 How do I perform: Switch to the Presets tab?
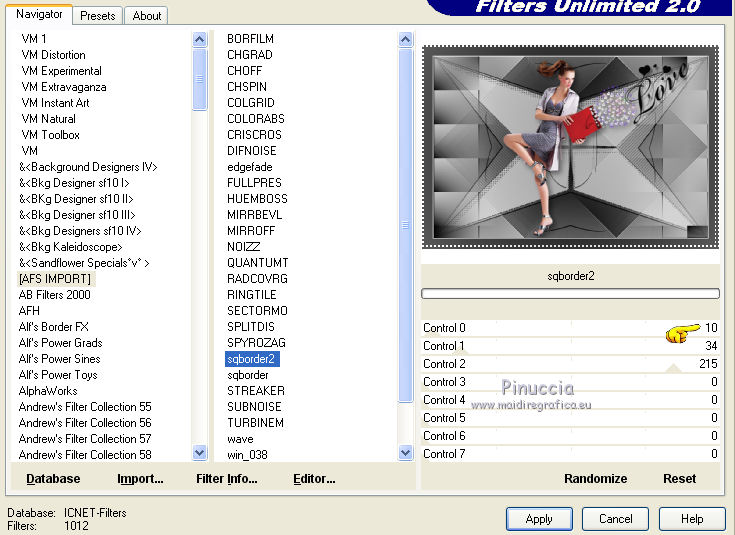pyautogui.click(x=98, y=15)
